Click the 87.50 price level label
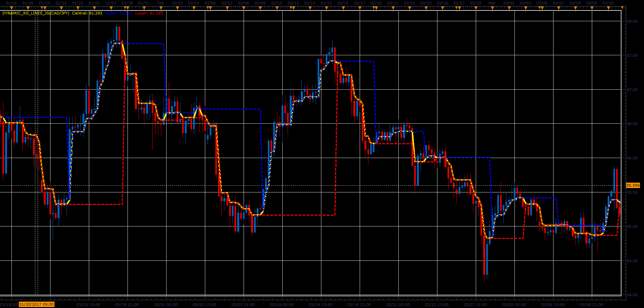 point(632,55)
